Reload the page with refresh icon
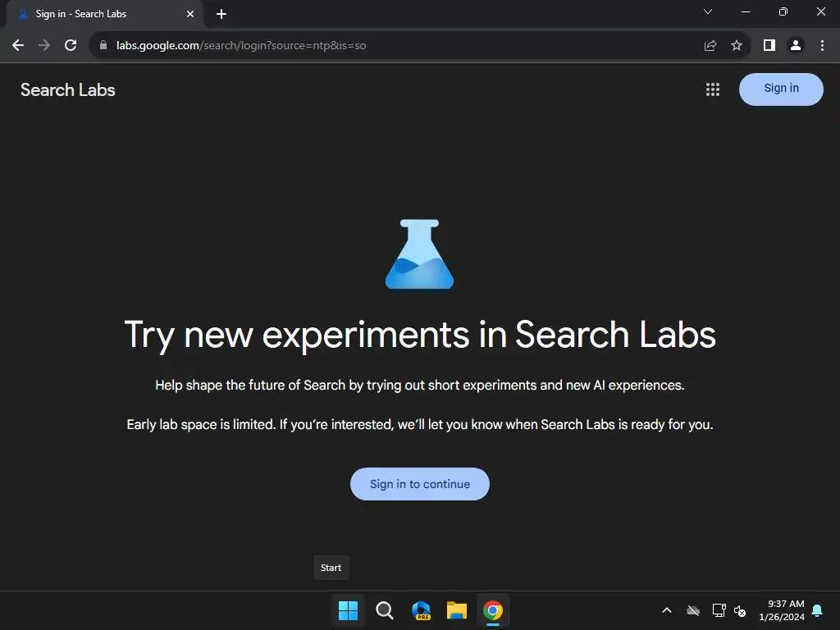 click(71, 46)
